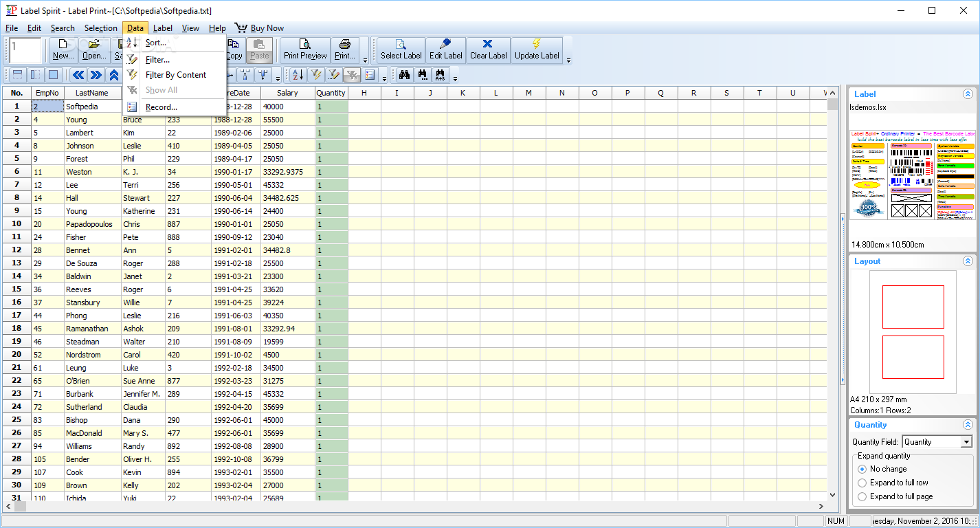The height and width of the screenshot is (528, 980).
Task: Click the Show All filter toolbar icon
Action: tap(351, 75)
